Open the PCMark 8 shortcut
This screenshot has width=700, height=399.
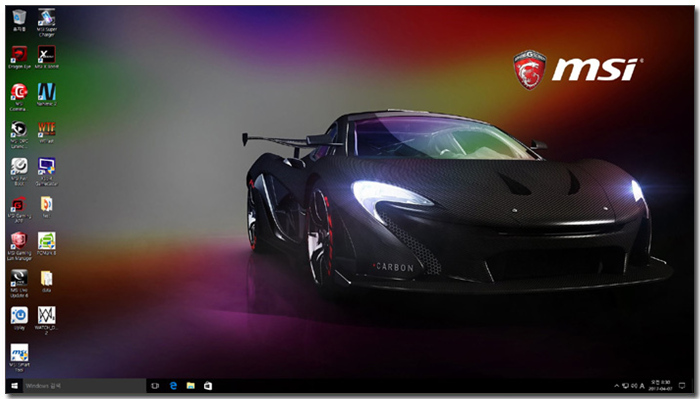(x=46, y=244)
